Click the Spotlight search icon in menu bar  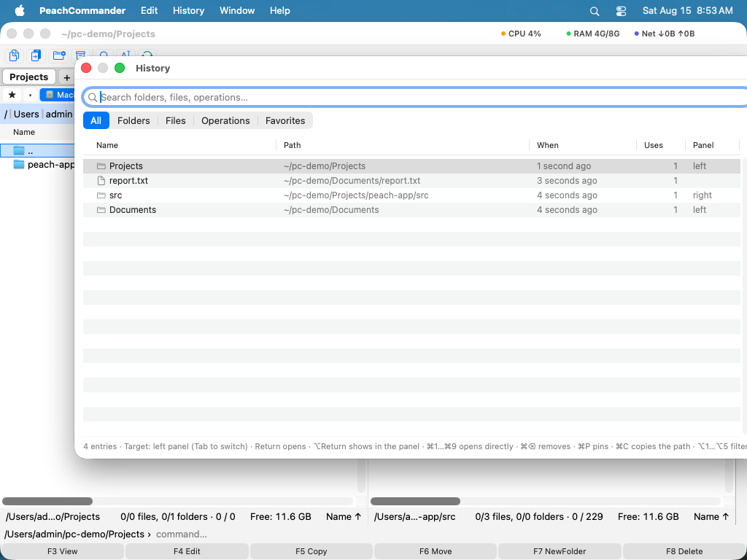click(594, 11)
